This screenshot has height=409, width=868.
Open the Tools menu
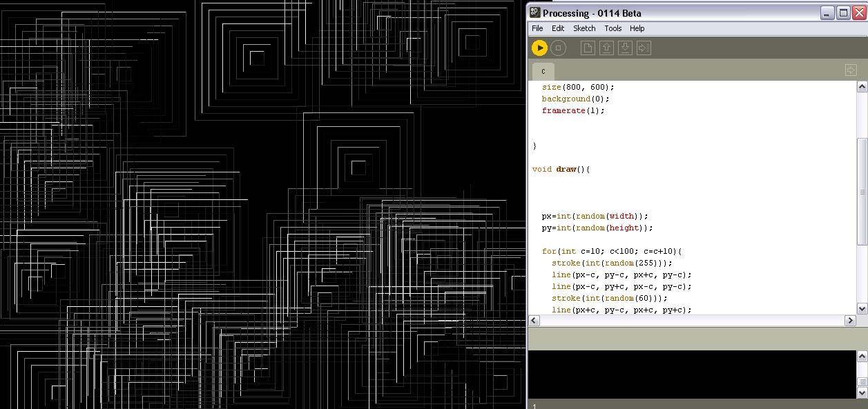(613, 28)
